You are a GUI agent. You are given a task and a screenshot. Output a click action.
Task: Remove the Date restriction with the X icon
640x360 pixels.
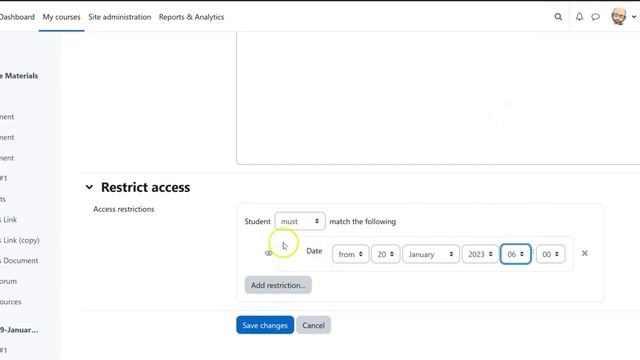coord(584,253)
